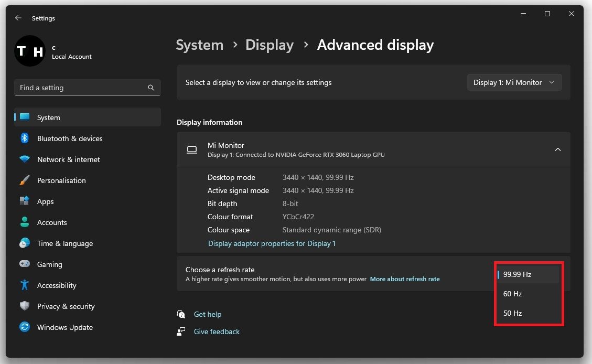This screenshot has width=592, height=364.
Task: Click the Accessibility figure icon
Action: point(25,285)
